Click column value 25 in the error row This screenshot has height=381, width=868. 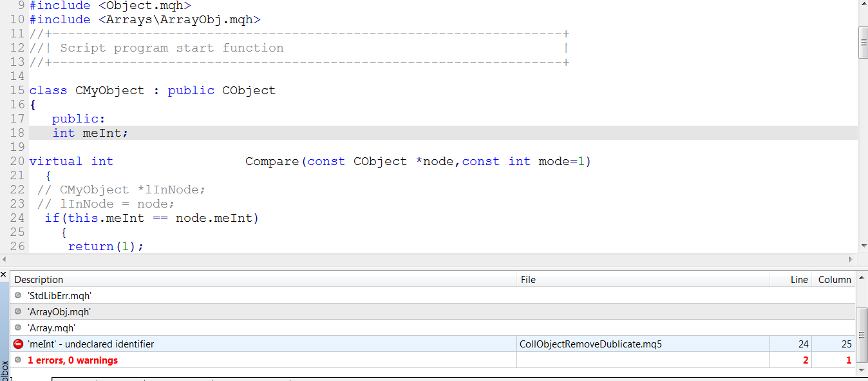pyautogui.click(x=845, y=344)
